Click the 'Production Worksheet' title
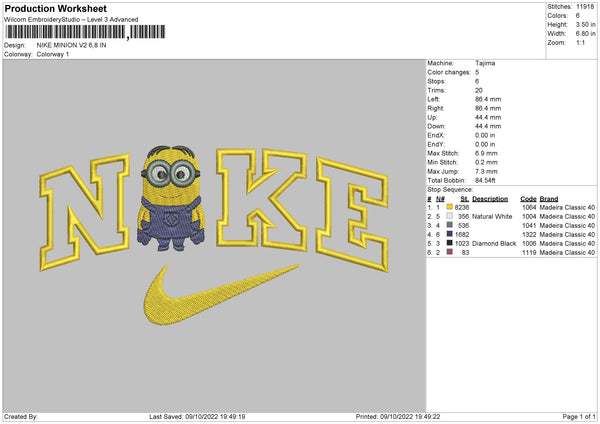Screen dimensions: 600x424 (55, 8)
